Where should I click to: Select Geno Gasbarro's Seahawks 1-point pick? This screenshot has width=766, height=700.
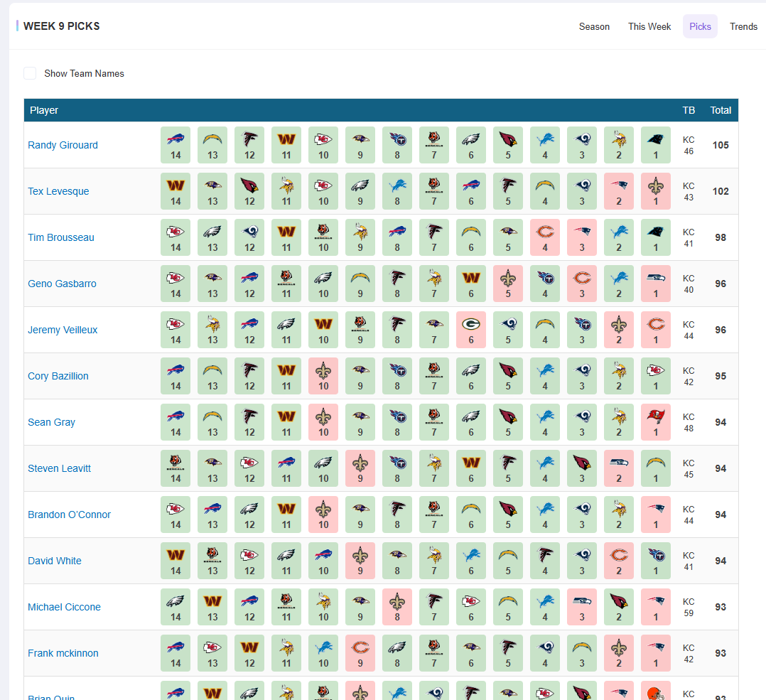(x=656, y=284)
